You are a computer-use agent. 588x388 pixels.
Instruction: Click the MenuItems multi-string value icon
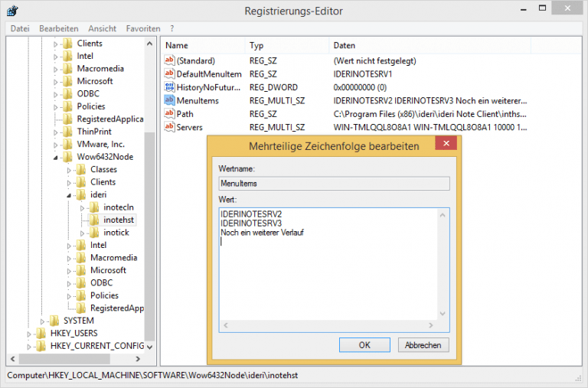coord(169,100)
